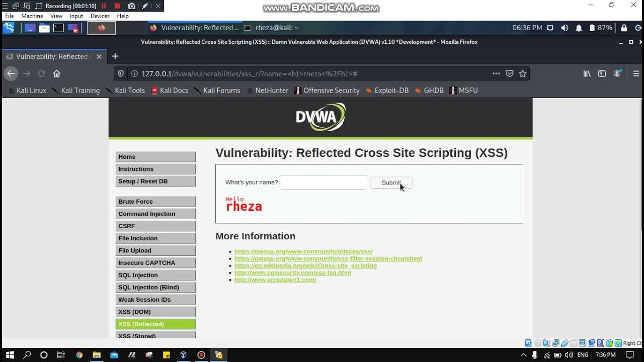Open Command Injection vulnerability
This screenshot has height=362, width=644.
pyautogui.click(x=155, y=214)
